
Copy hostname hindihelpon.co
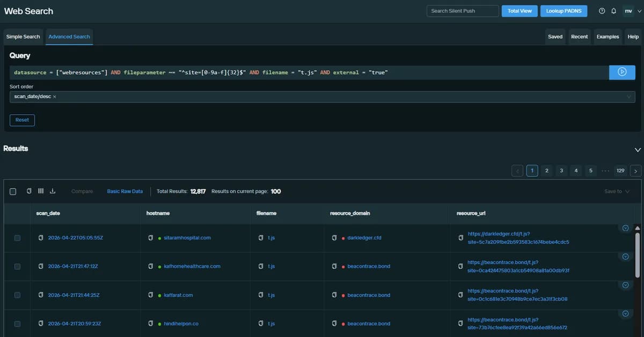tap(151, 324)
